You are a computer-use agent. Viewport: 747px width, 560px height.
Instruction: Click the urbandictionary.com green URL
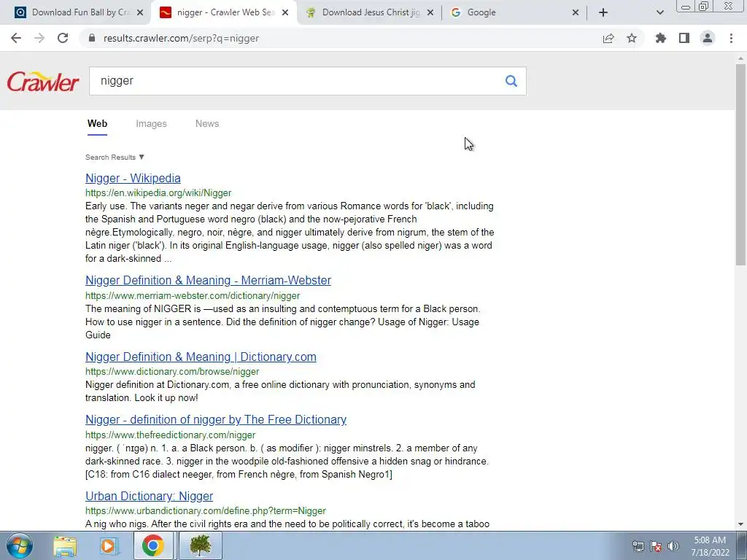(205, 511)
